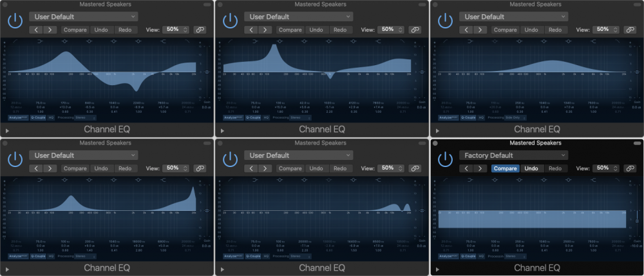
Task: Expand disclosure triangle in bottom-middle Channel EQ
Action: click(x=223, y=270)
